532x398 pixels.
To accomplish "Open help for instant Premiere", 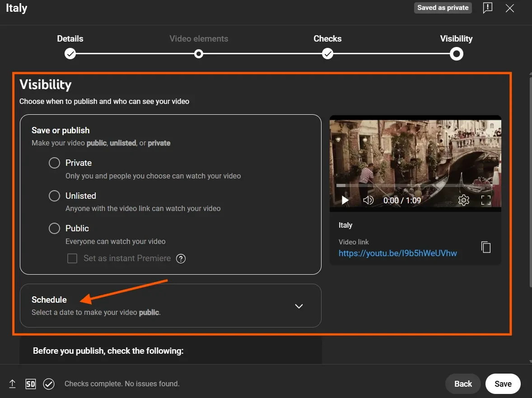I will pyautogui.click(x=181, y=259).
